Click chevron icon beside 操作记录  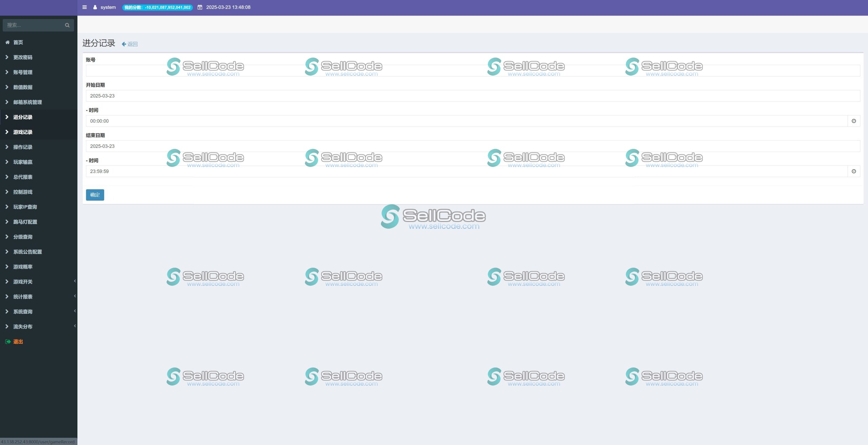tap(7, 147)
